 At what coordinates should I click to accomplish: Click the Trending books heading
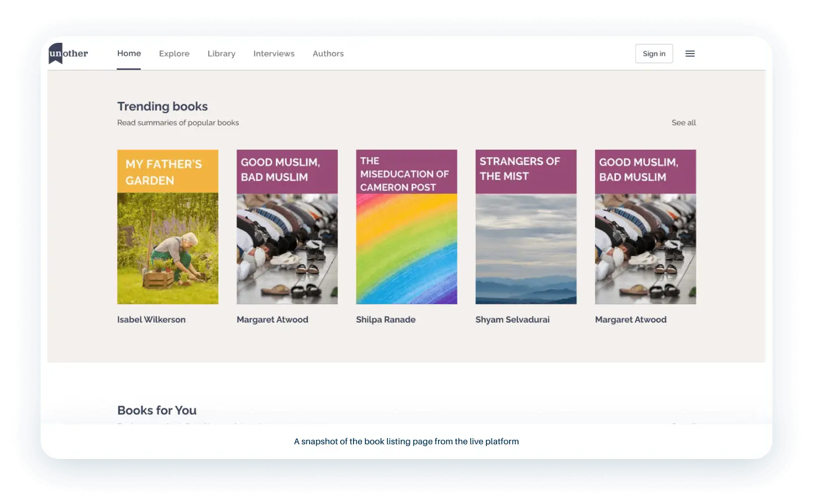pyautogui.click(x=162, y=106)
